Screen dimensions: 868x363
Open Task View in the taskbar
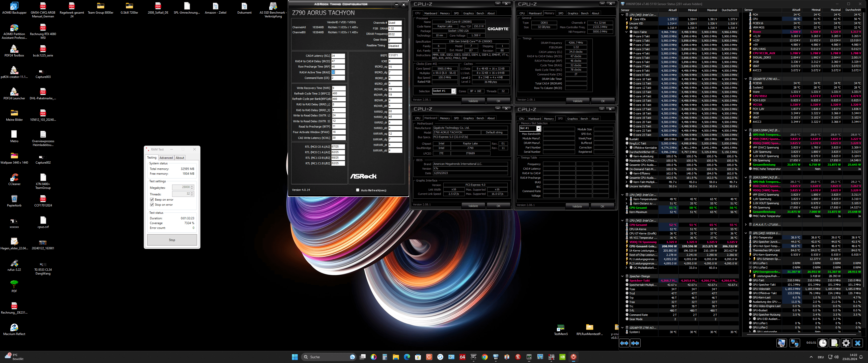tap(363, 357)
